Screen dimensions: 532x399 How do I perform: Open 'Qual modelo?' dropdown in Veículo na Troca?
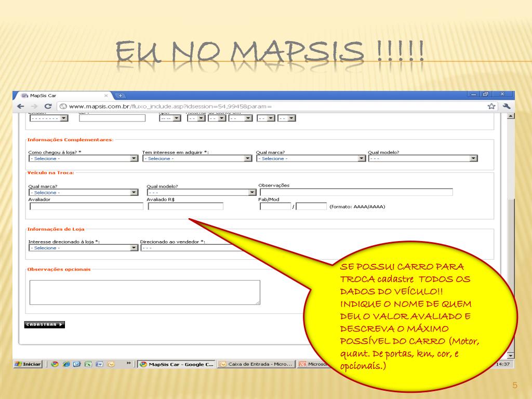point(202,192)
